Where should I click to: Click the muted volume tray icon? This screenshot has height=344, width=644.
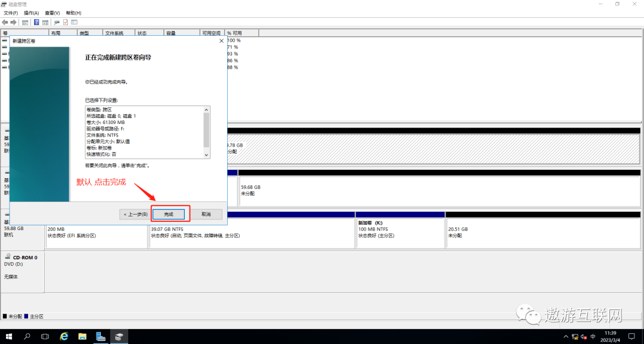click(584, 337)
